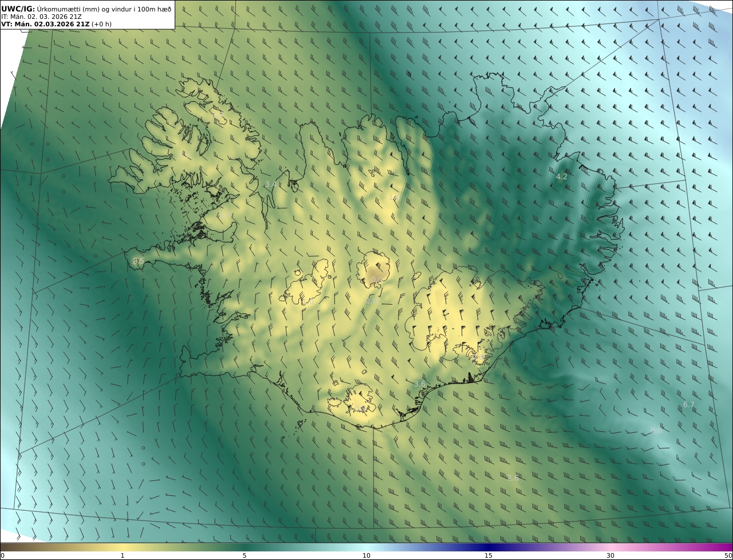Click the 'IT: Mán. 02. 03. 2026 21Z' line
733x560 pixels.
point(41,17)
